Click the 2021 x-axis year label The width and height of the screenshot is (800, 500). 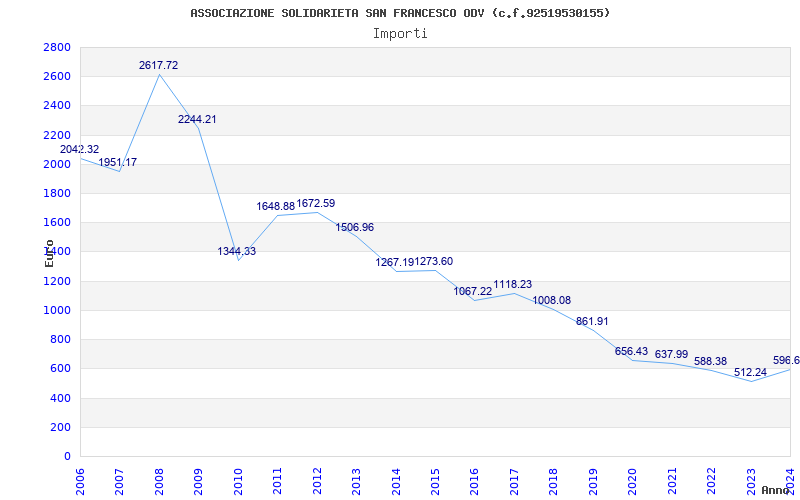pyautogui.click(x=672, y=482)
